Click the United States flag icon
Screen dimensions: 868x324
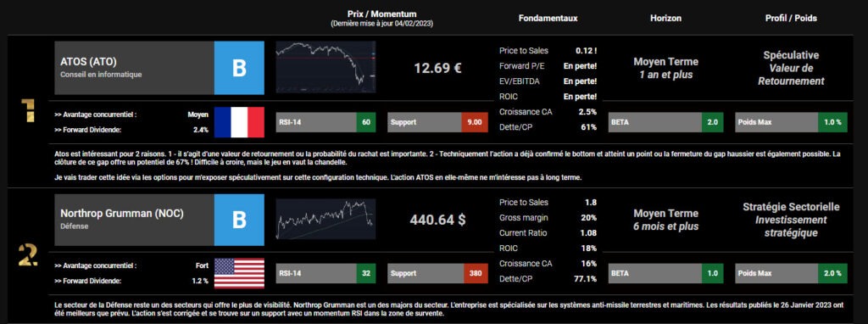point(239,274)
